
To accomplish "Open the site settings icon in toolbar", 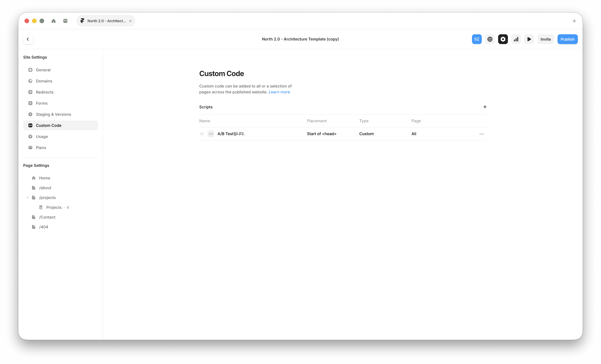I will pos(503,39).
